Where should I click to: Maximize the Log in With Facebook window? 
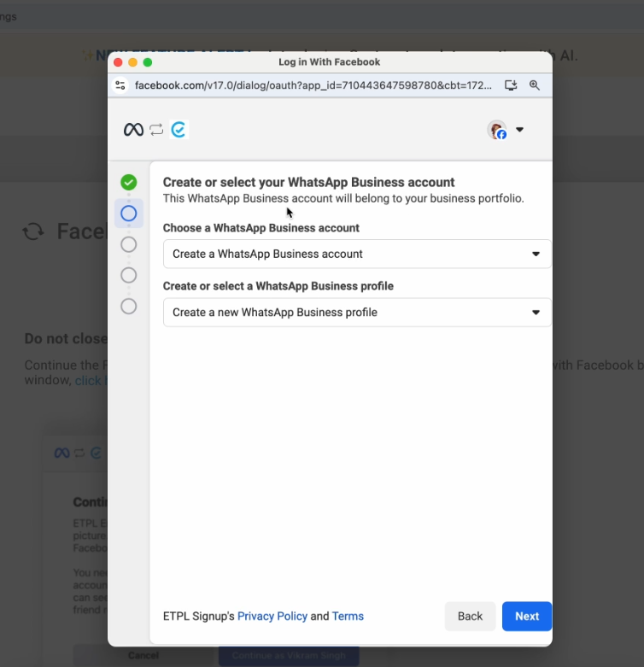[x=148, y=62]
